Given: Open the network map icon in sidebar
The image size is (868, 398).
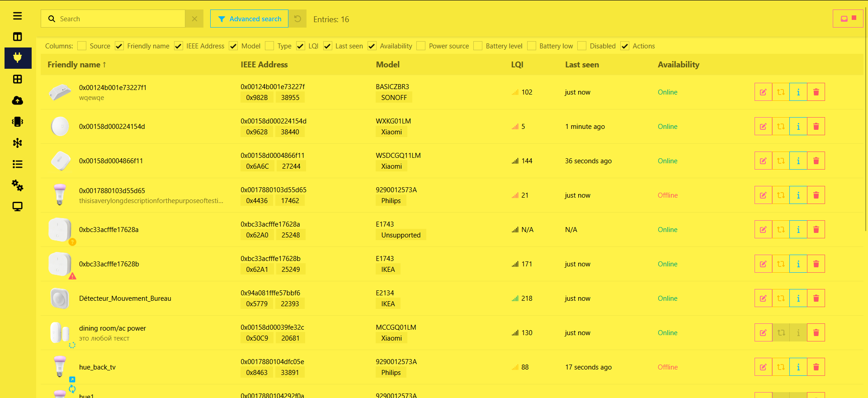Looking at the screenshot, I should click(x=18, y=143).
